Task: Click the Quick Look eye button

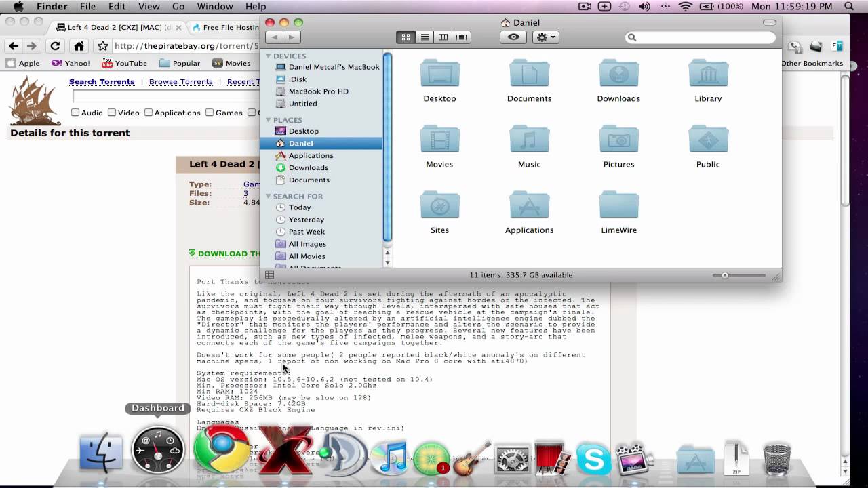Action: (x=513, y=37)
